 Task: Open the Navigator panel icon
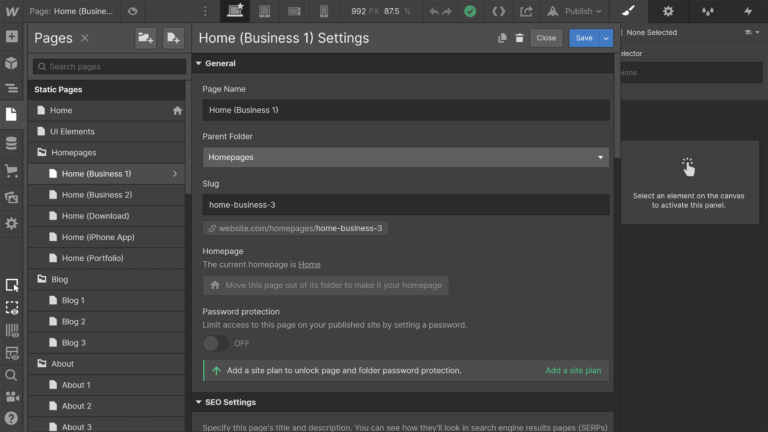[x=11, y=88]
